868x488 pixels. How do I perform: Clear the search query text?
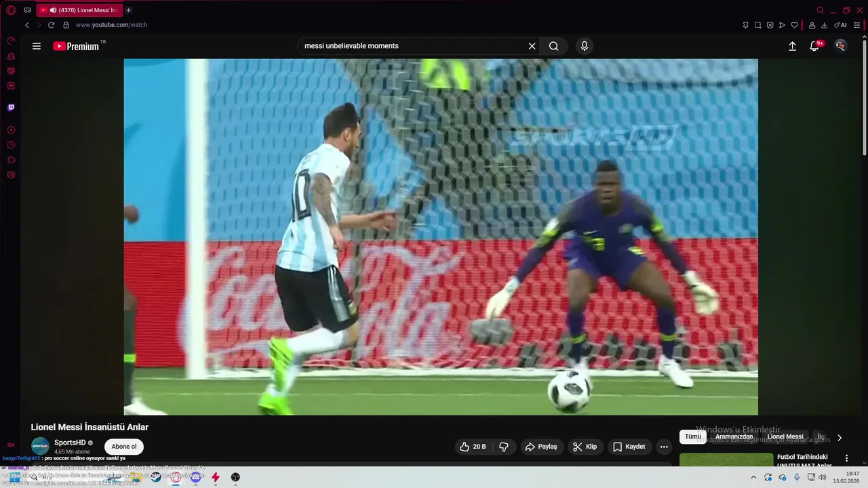[x=532, y=46]
